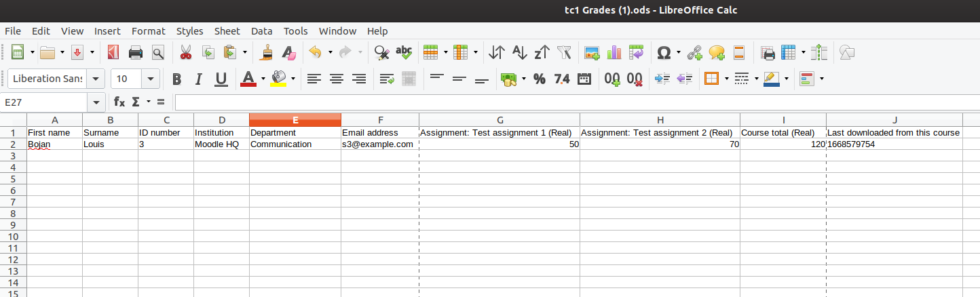Open the Font Name dropdown
The width and height of the screenshot is (980, 297).
tap(97, 79)
